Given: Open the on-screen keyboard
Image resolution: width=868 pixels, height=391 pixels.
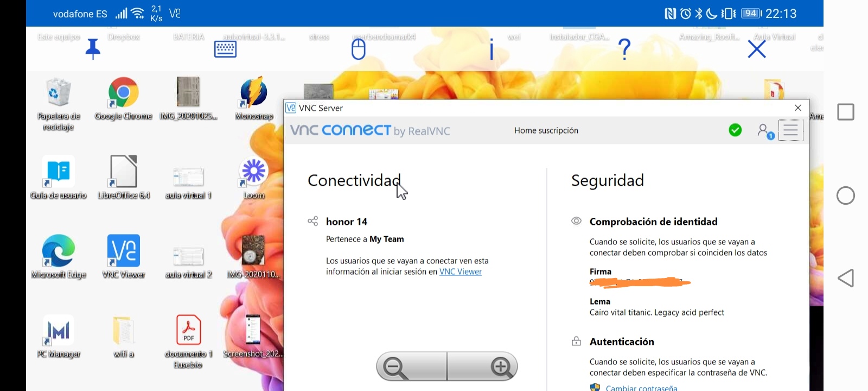Looking at the screenshot, I should coord(225,49).
